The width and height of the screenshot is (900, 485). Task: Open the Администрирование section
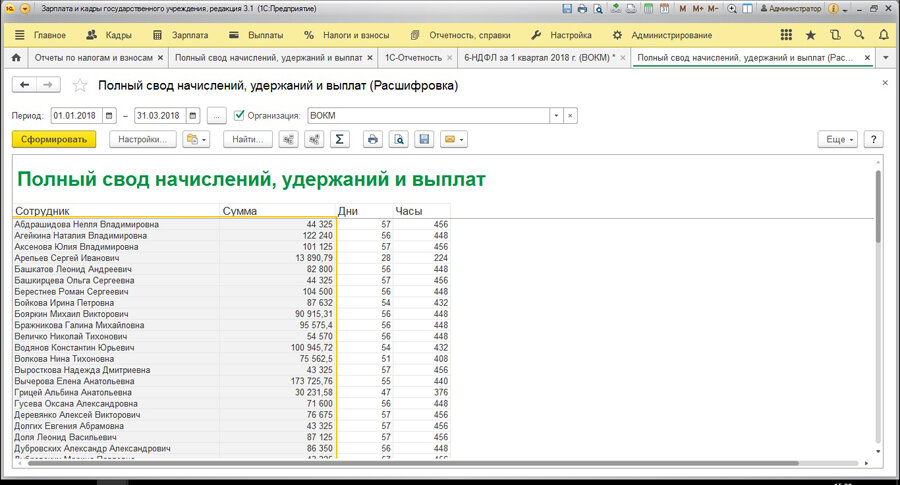click(662, 35)
